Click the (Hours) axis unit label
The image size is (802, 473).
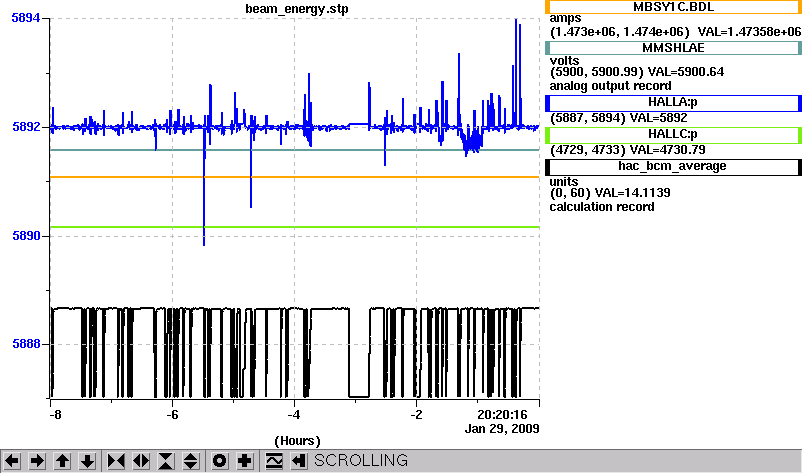pos(297,441)
